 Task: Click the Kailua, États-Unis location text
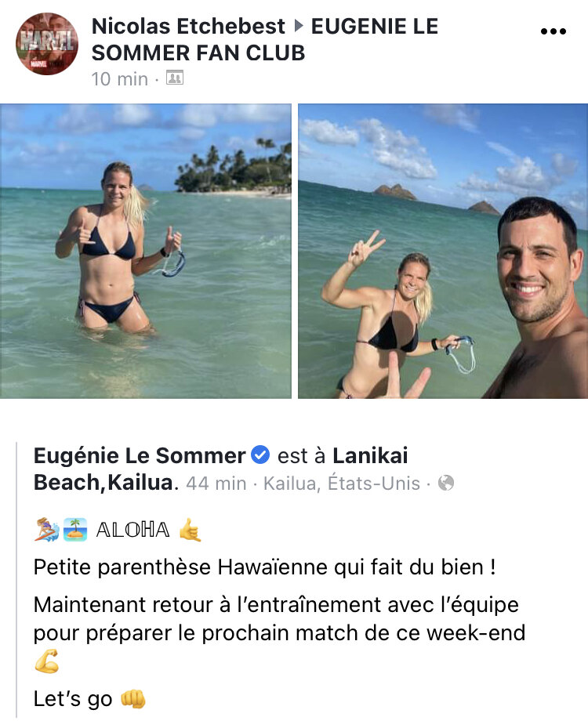pyautogui.click(x=341, y=484)
